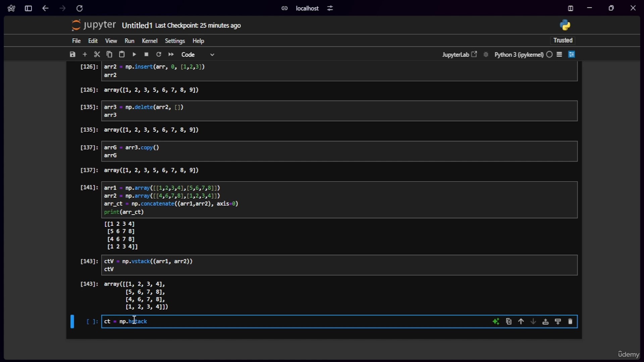Insert a cell below the active cell
This screenshot has height=362, width=644.
(558, 322)
